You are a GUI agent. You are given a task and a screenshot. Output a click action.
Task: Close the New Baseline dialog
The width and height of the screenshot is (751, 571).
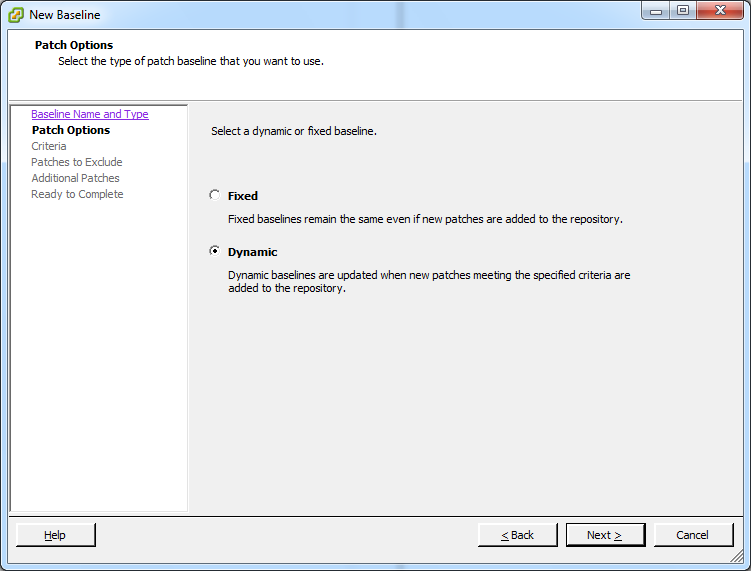(719, 11)
